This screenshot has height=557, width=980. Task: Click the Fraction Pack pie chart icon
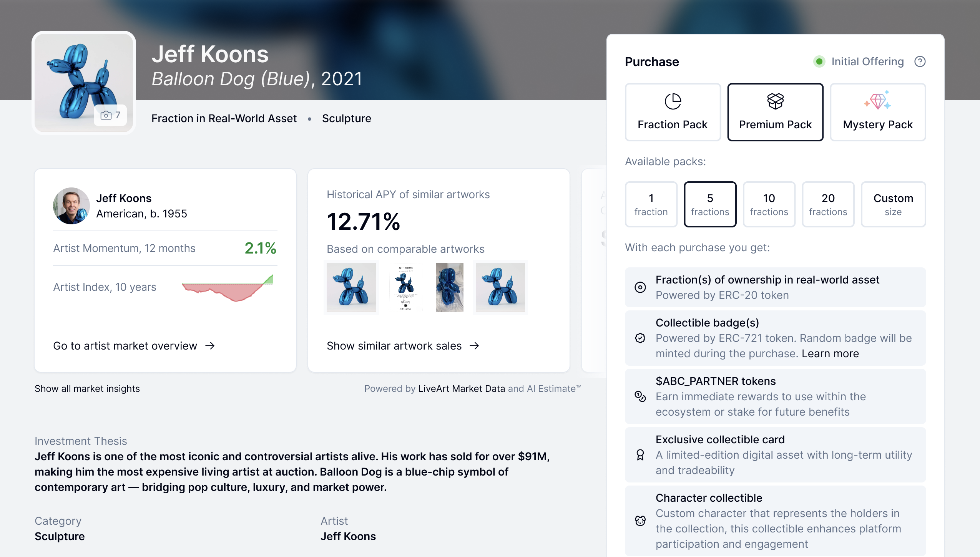[673, 101]
